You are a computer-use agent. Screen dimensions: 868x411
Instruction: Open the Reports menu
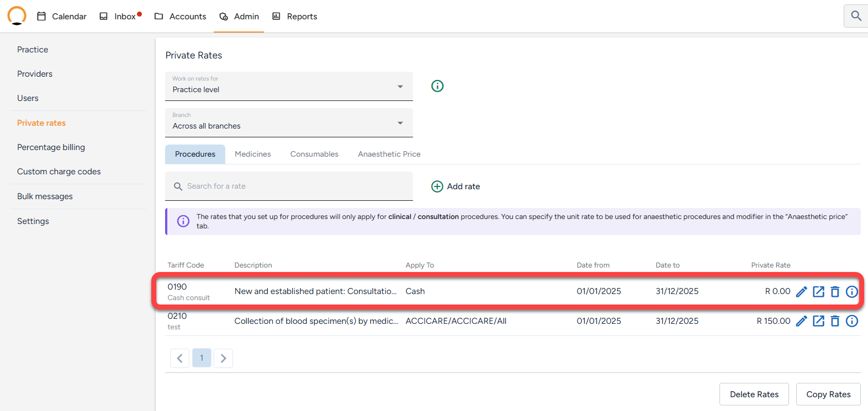295,17
